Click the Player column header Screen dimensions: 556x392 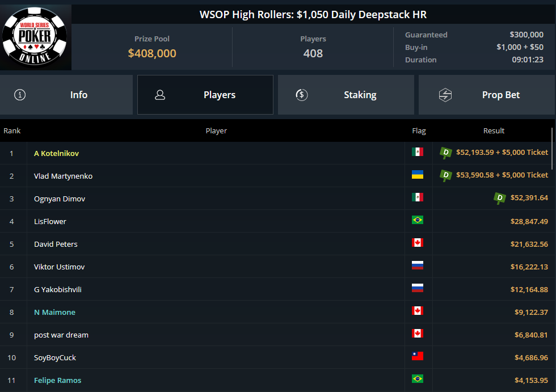[216, 131]
